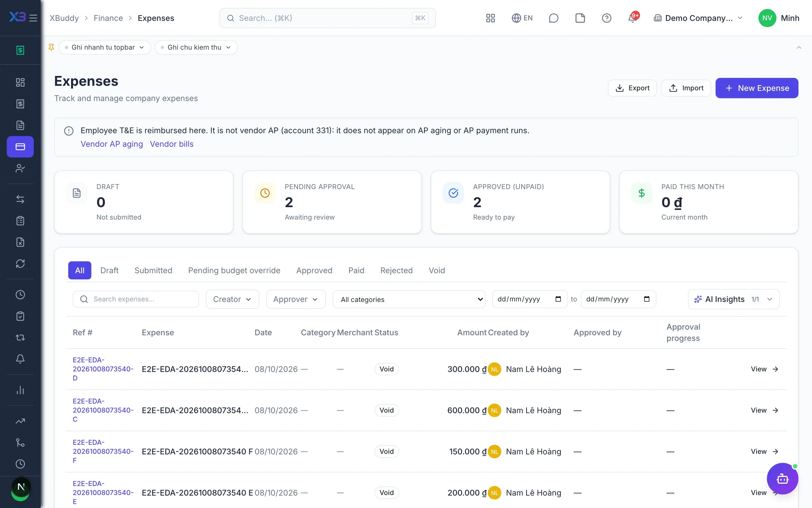The width and height of the screenshot is (812, 508).
Task: Click the sidebar bell icon
Action: [x=20, y=359]
